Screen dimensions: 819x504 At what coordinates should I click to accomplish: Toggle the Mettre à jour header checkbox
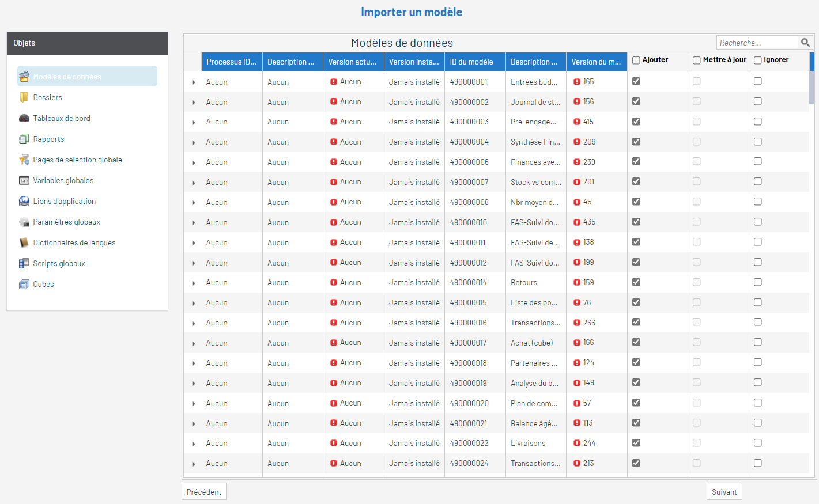pos(697,60)
